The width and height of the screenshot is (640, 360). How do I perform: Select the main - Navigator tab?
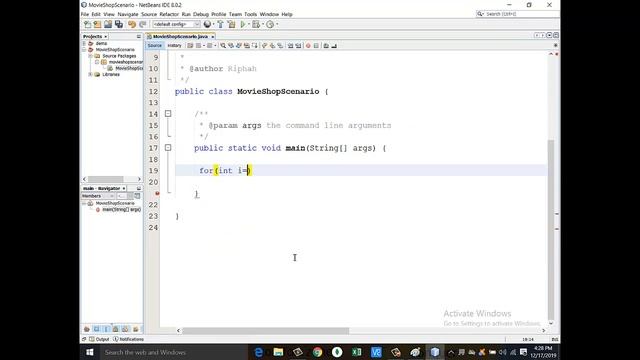tap(104, 189)
